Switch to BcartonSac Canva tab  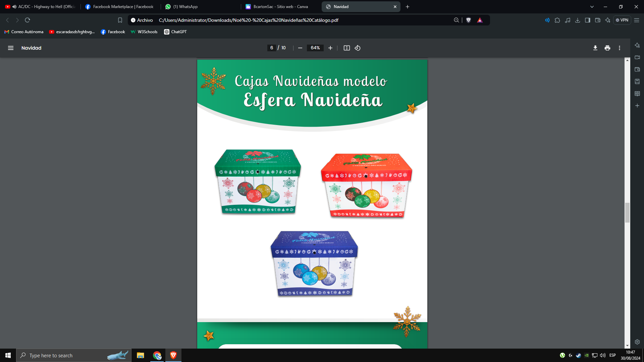(280, 7)
